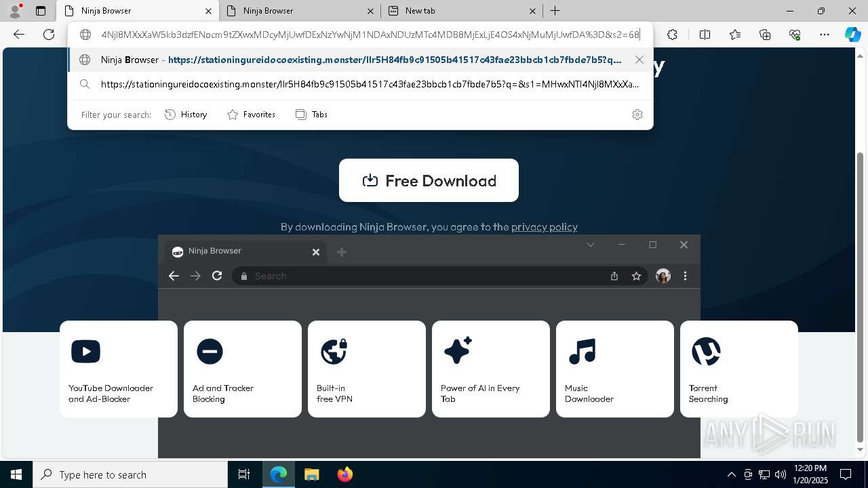Screen dimensions: 868x488
Task: Open the notification center icon
Action: [x=846, y=474]
